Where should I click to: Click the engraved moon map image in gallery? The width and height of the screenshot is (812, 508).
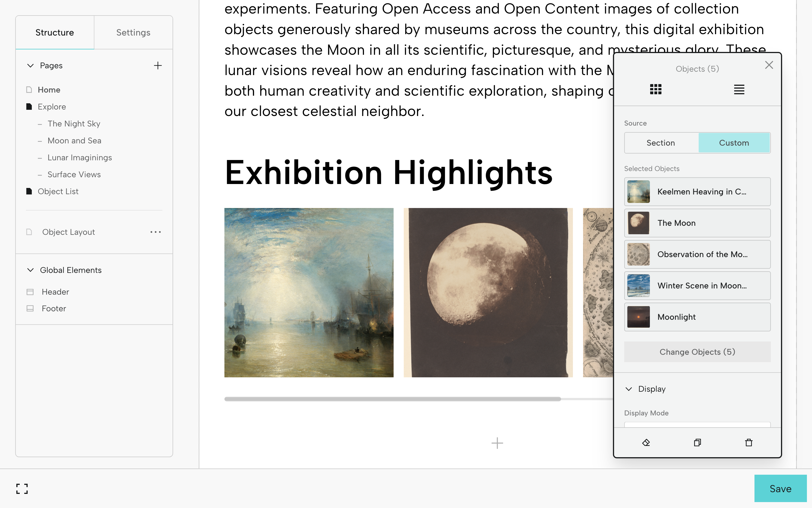pos(598,292)
